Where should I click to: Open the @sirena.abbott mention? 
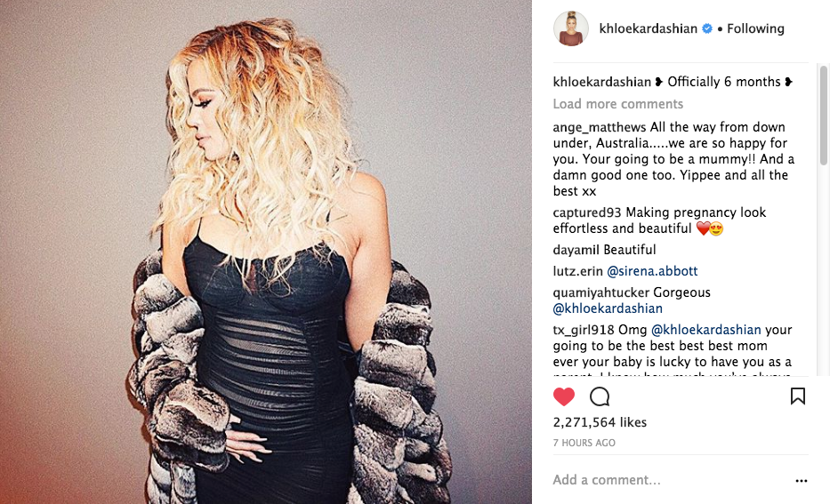[652, 271]
